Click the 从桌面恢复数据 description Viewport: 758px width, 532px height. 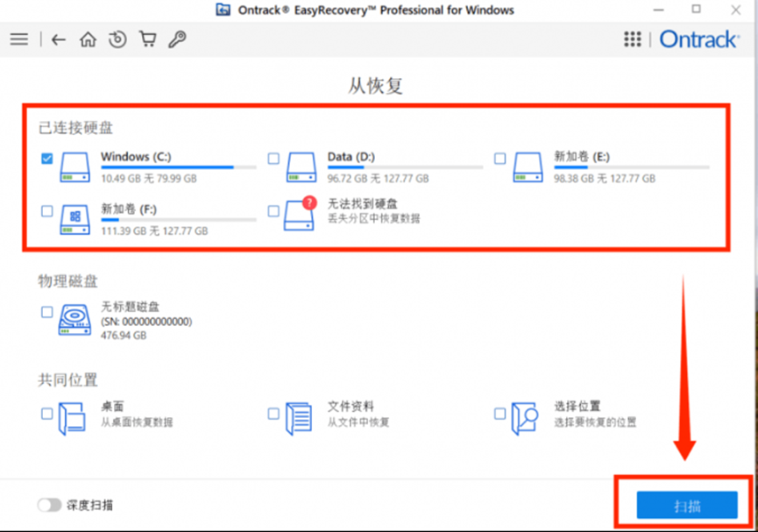tap(137, 422)
